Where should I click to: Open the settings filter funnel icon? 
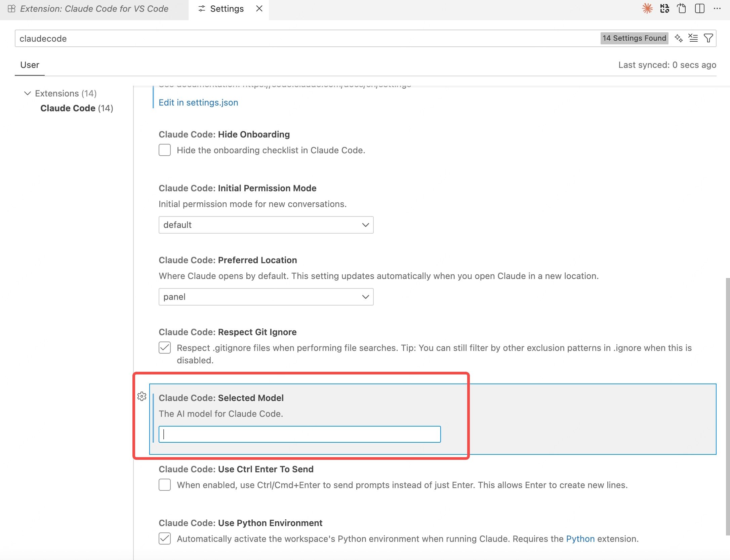pos(708,38)
